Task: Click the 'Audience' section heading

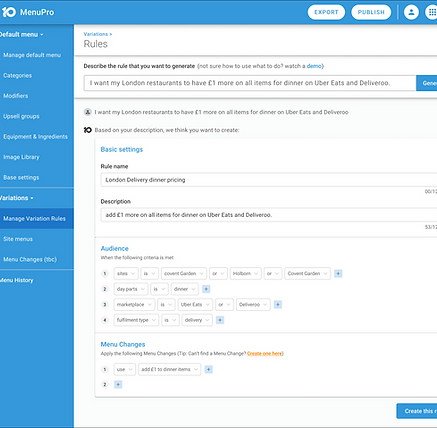Action: [115, 248]
